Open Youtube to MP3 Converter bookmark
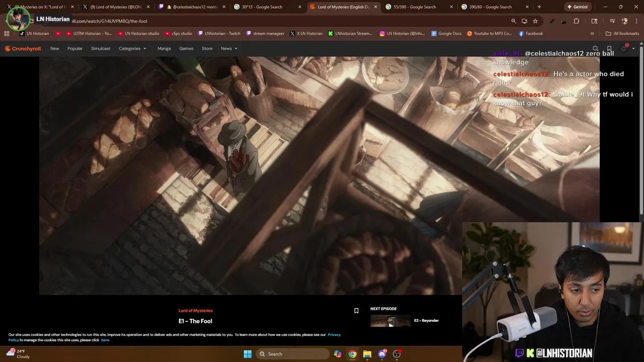644x362 pixels. pos(489,34)
